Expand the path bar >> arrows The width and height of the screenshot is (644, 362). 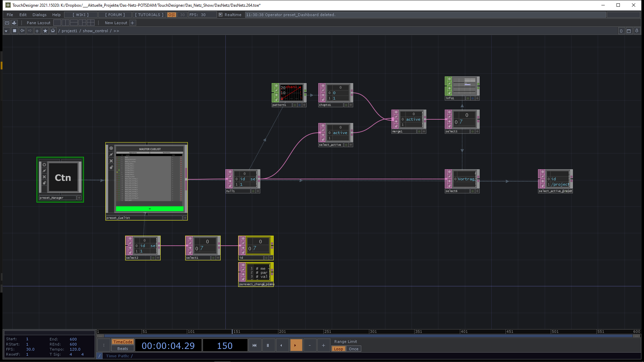(116, 31)
